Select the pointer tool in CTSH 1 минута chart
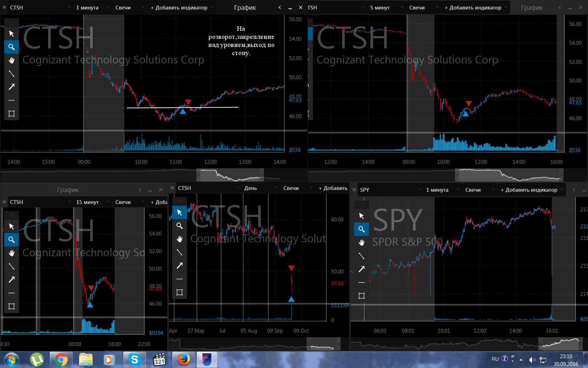The image size is (588, 368). coord(12,34)
